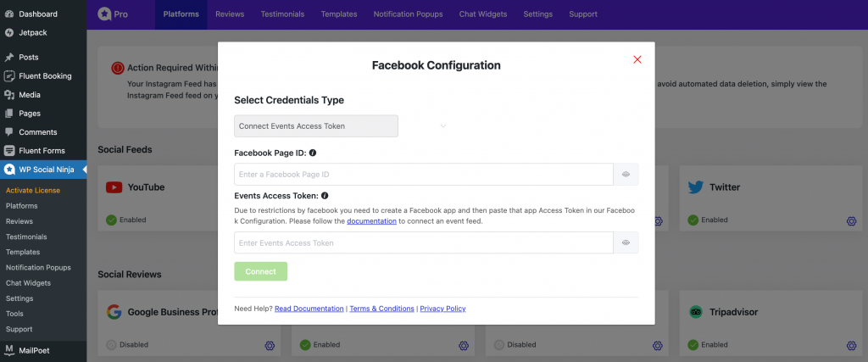Click the Activate License link

(x=33, y=191)
